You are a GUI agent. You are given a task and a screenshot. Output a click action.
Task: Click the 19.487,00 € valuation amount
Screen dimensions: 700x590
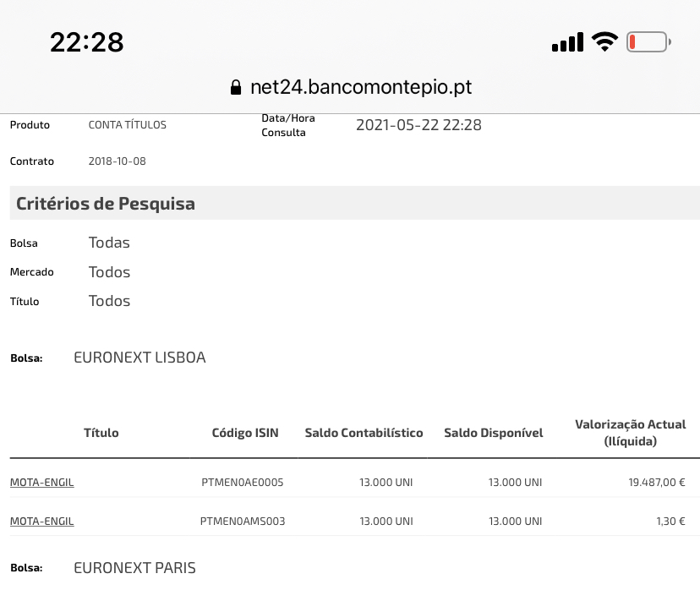(x=657, y=483)
